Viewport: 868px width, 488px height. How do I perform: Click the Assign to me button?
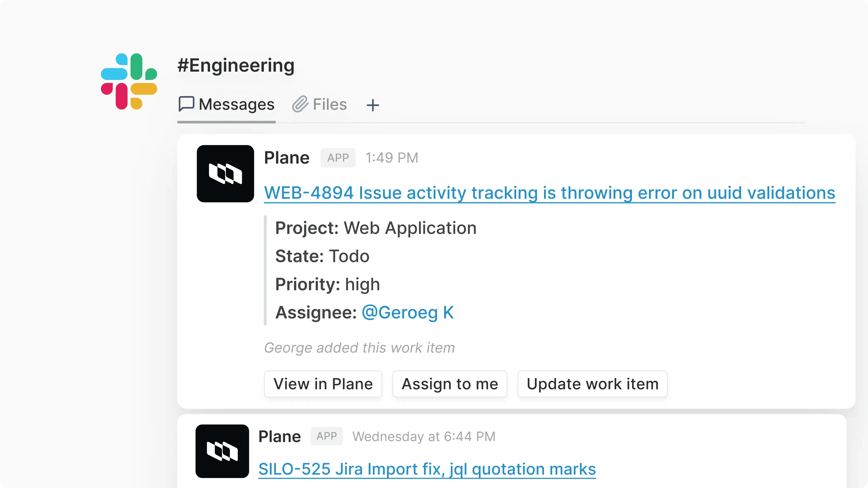pyautogui.click(x=450, y=384)
